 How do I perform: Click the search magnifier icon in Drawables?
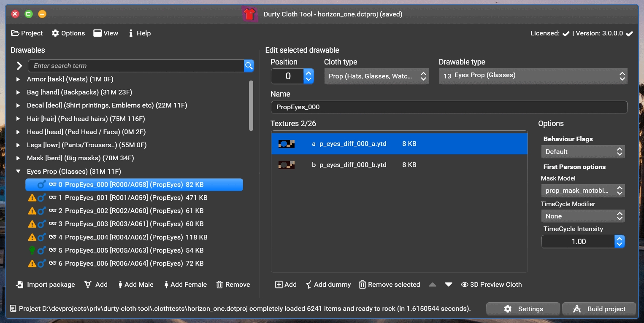(249, 66)
